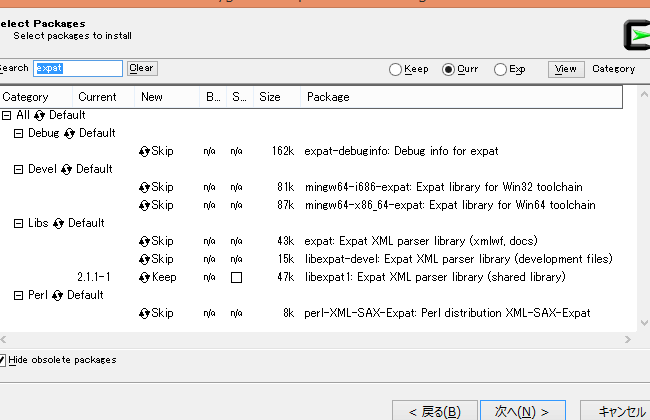Click cycle icon for libexpat-devel Skip
Image resolution: width=650 pixels, height=420 pixels.
pos(145,259)
